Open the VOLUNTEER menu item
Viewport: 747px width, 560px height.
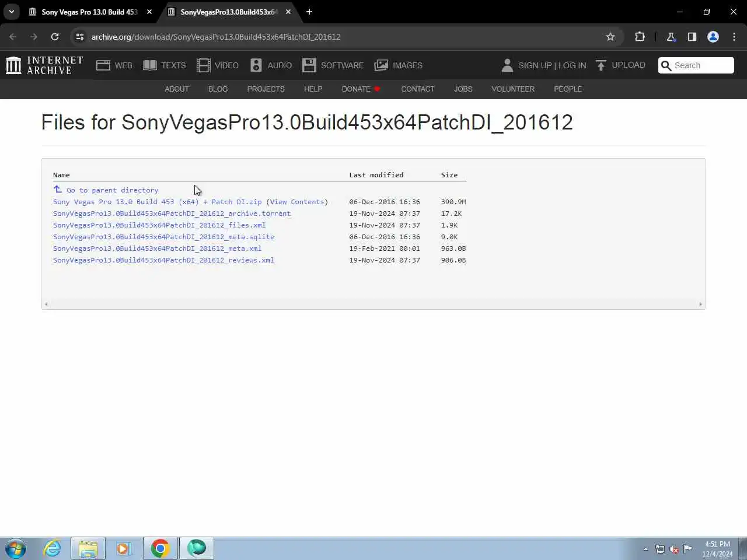point(513,89)
